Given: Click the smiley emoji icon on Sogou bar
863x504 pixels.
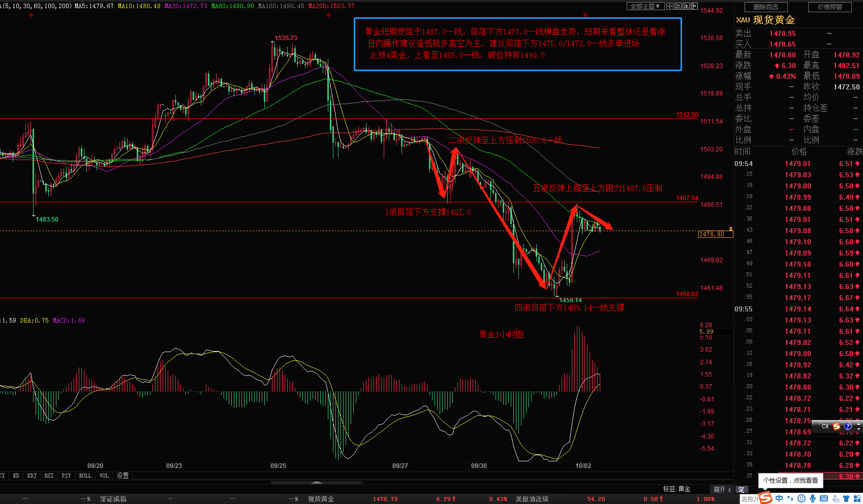Looking at the screenshot, I should [802, 498].
